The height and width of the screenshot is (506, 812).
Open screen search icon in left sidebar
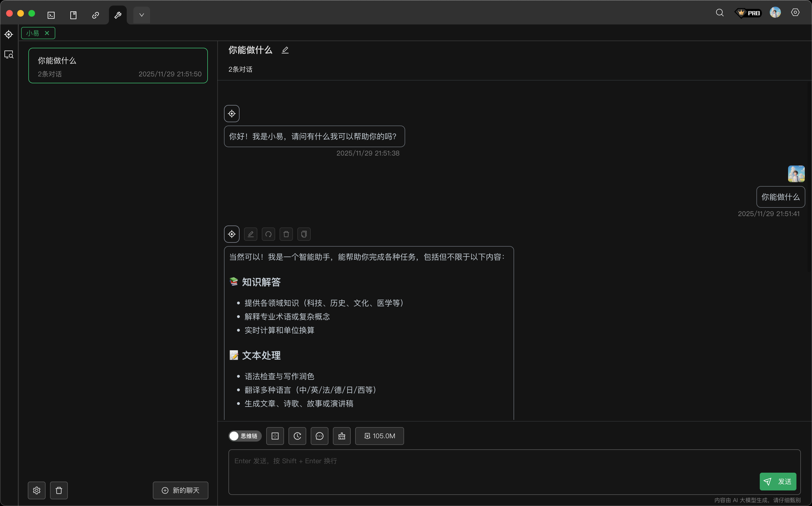(9, 54)
